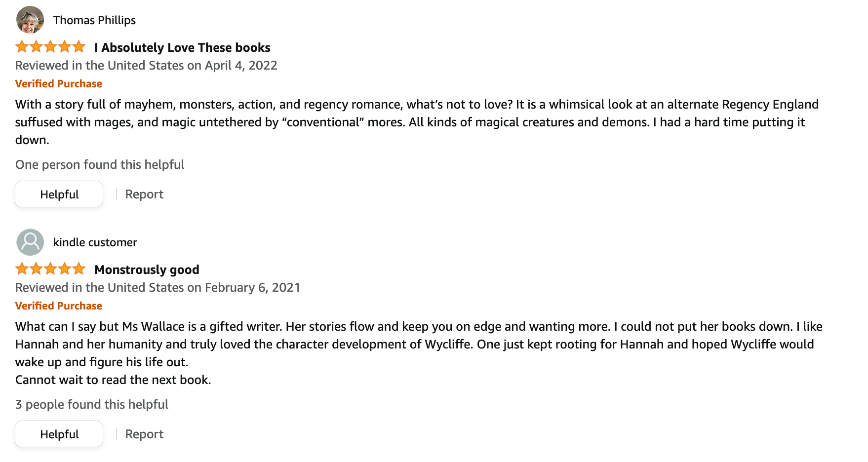Open the kindle customer profile name
Viewport: 868px width, 462px height.
coord(95,242)
